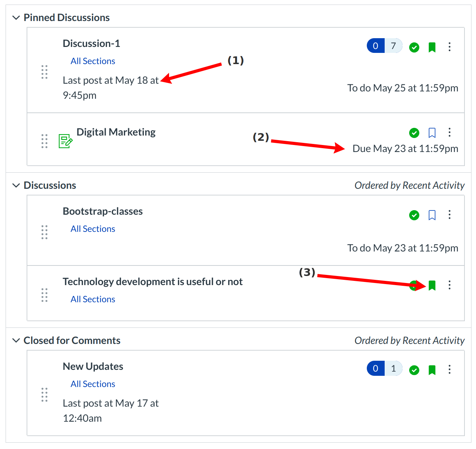The width and height of the screenshot is (476, 449).
Task: Click the Digital Marketing graded assignment icon
Action: 65,141
